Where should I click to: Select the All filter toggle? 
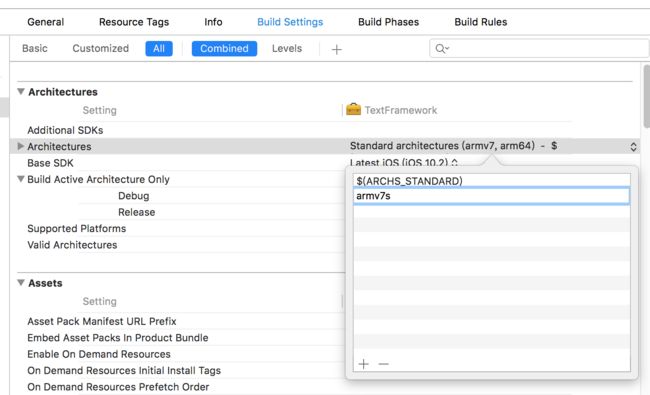(x=159, y=48)
